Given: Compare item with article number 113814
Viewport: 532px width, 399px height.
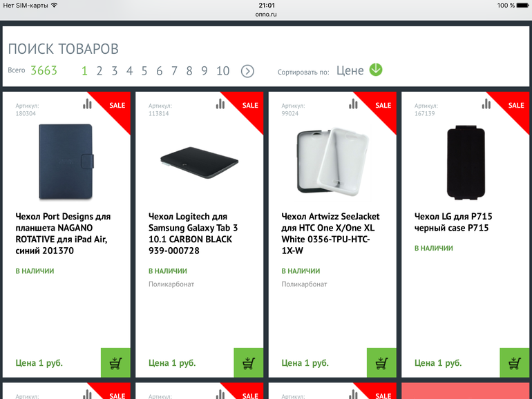Looking at the screenshot, I should pyautogui.click(x=220, y=104).
